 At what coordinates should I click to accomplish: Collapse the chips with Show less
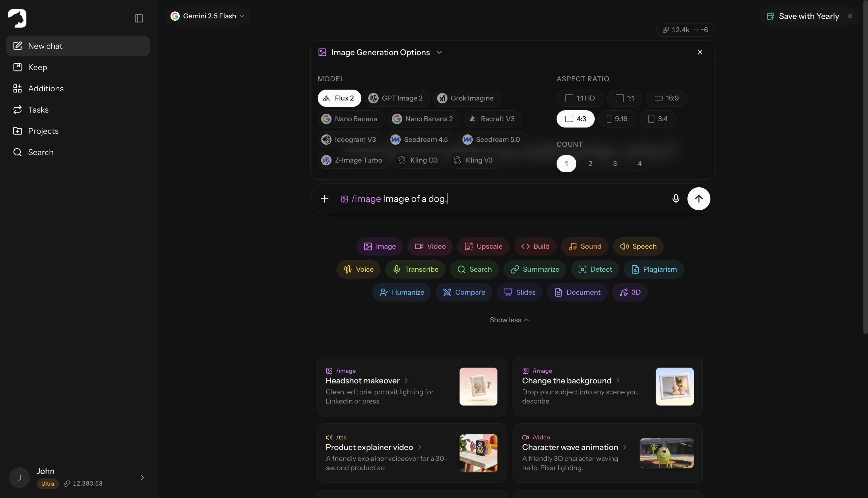509,320
